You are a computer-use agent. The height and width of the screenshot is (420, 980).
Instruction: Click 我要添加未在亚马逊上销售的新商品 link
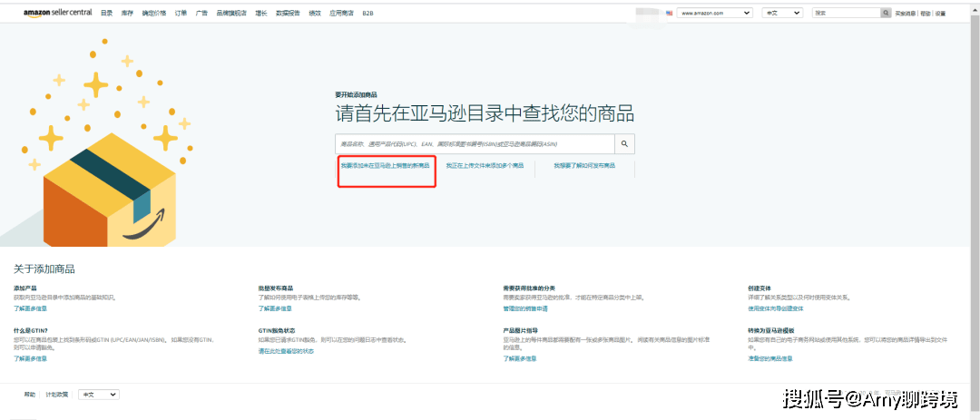(x=385, y=166)
